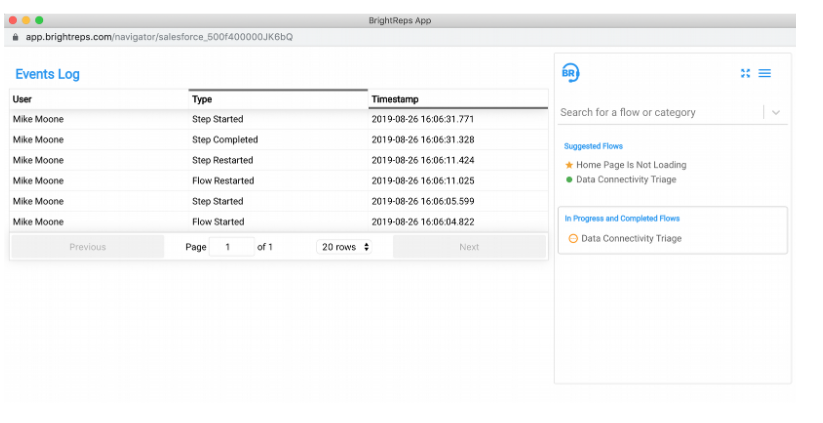Click the Step Restarted type cell
Image resolution: width=823 pixels, height=423 pixels.
(223, 160)
